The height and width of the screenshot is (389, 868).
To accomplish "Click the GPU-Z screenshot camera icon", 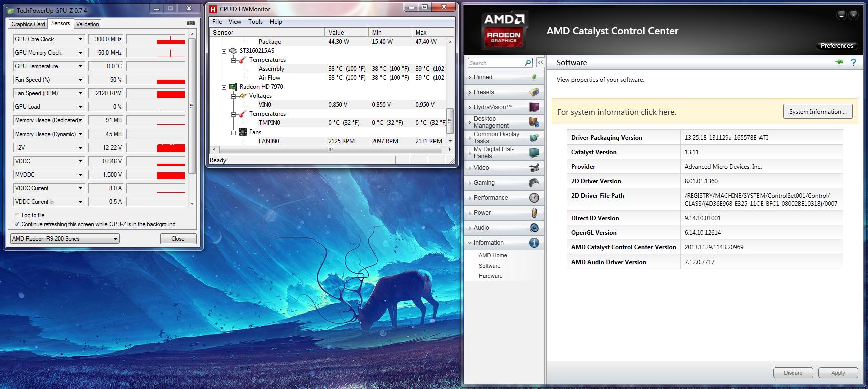I will click(190, 23).
